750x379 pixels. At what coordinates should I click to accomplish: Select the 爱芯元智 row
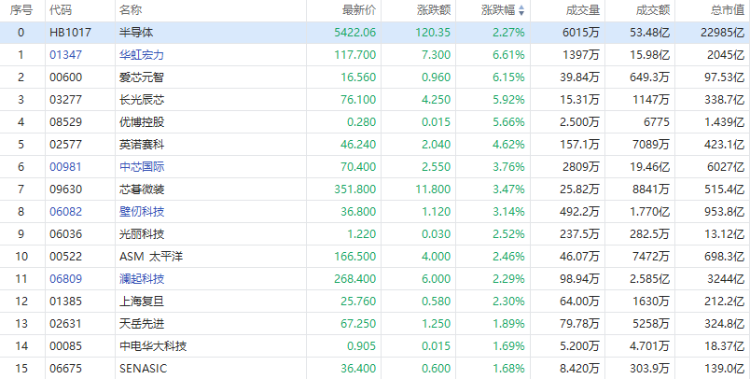point(375,78)
